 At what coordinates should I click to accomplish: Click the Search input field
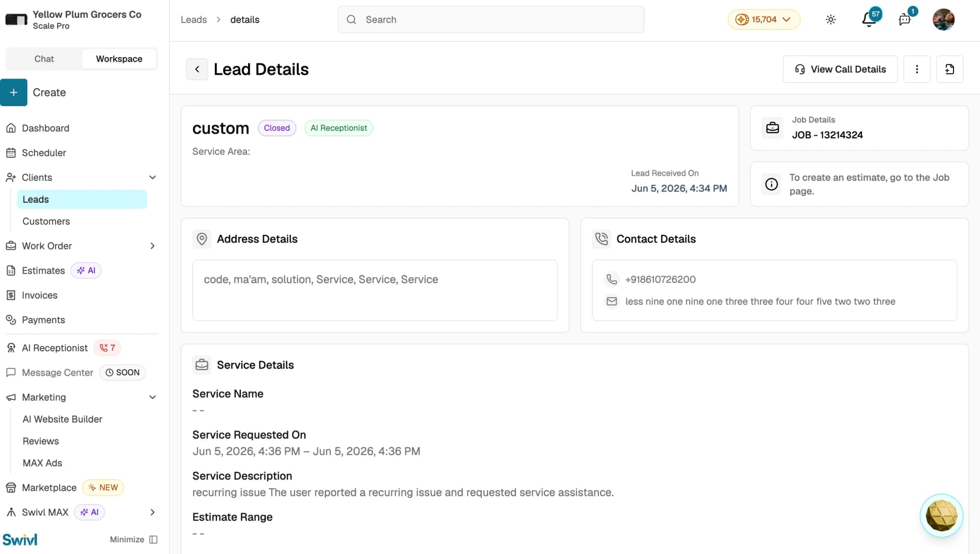click(x=491, y=19)
